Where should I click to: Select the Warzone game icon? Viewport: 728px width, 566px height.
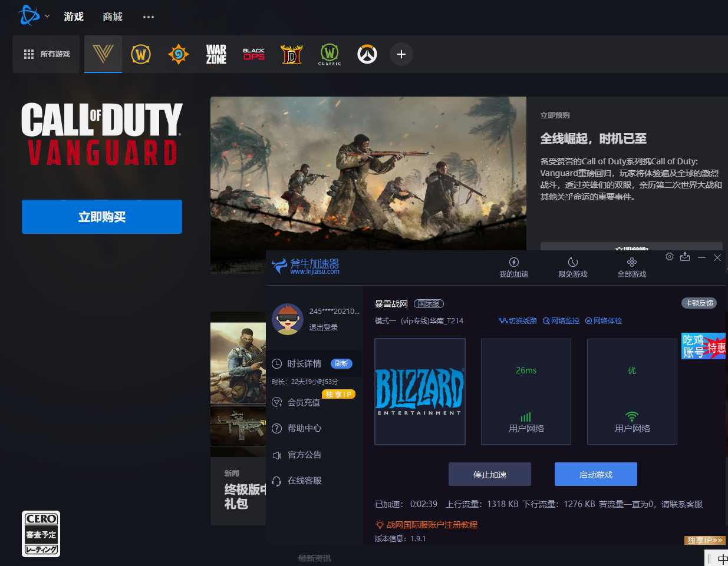(216, 54)
